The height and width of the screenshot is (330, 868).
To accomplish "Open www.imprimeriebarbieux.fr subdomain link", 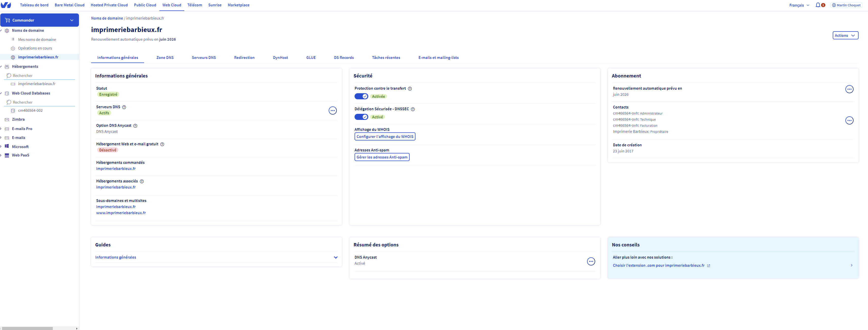I will click(x=121, y=213).
